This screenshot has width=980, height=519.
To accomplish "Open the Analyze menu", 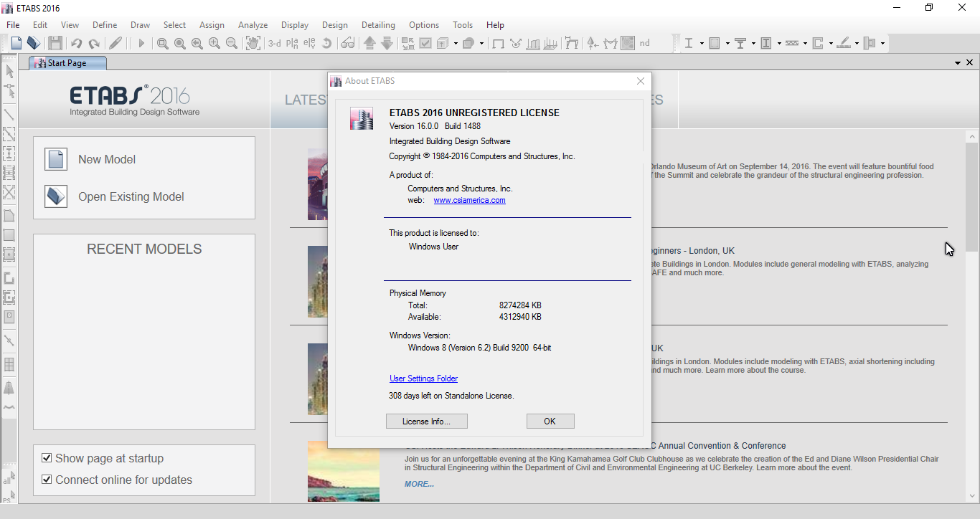I will 253,25.
